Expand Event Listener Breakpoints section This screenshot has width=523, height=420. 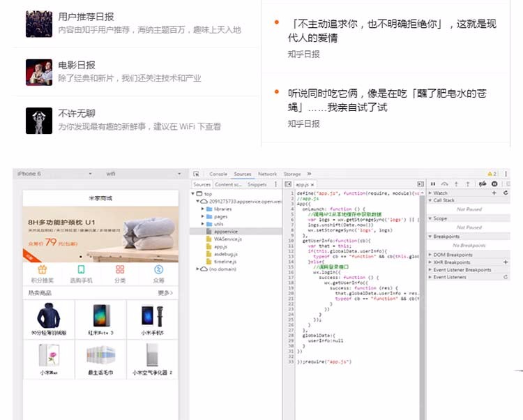[x=430, y=269]
